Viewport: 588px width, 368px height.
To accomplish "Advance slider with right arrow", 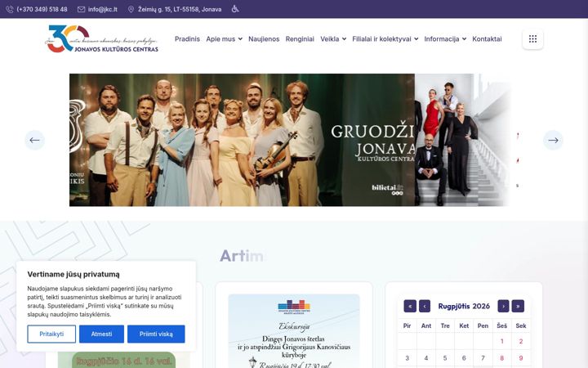I will pyautogui.click(x=553, y=140).
